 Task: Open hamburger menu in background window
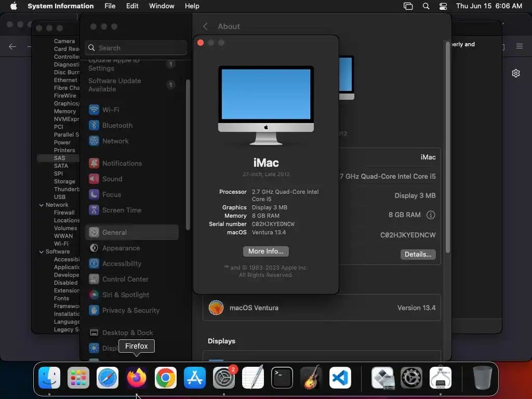point(520,46)
